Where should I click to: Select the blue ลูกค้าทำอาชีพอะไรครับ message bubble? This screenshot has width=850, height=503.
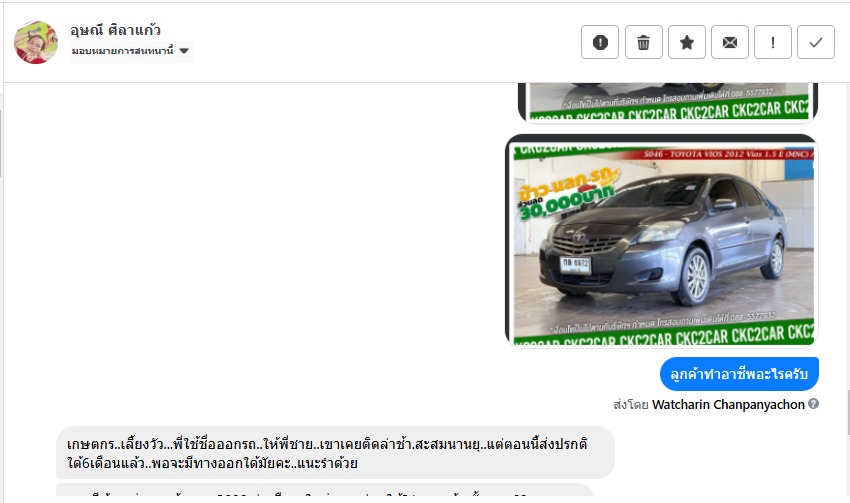739,374
